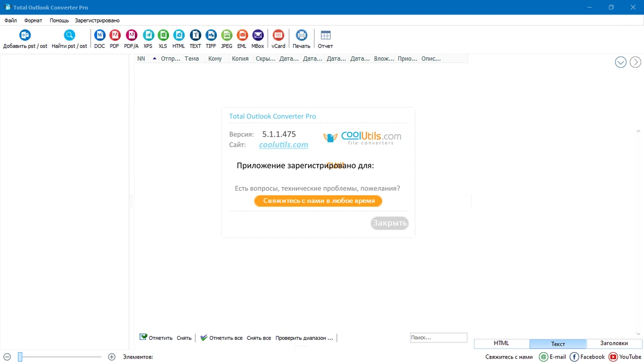Click Check range (Проверить диапазон) button

304,338
